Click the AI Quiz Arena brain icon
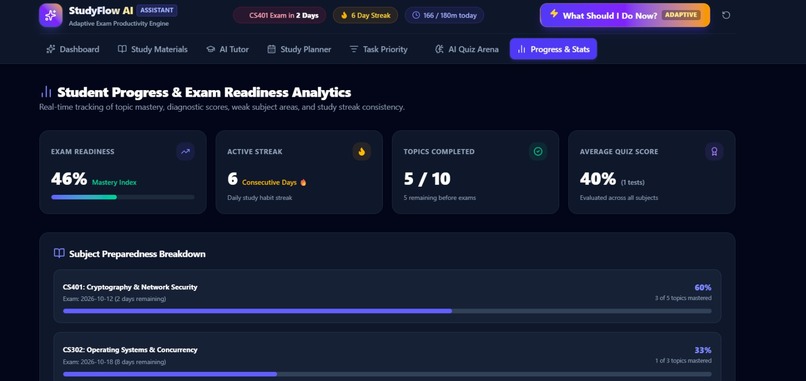The width and height of the screenshot is (806, 381). [x=439, y=49]
